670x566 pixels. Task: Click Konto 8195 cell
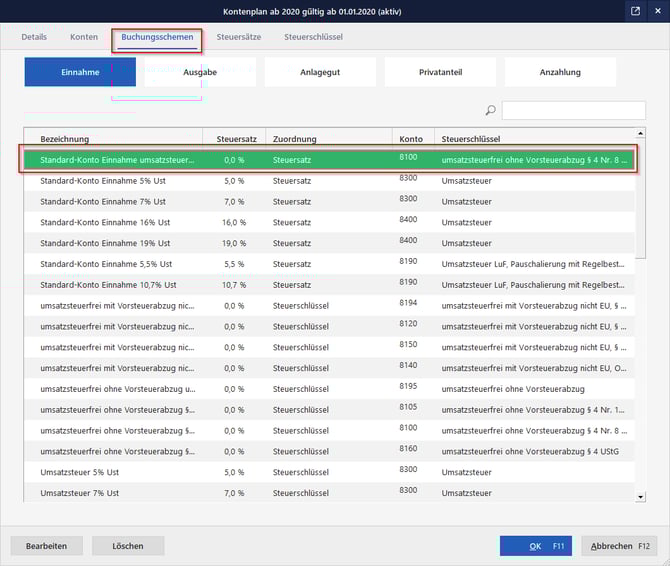coord(408,386)
